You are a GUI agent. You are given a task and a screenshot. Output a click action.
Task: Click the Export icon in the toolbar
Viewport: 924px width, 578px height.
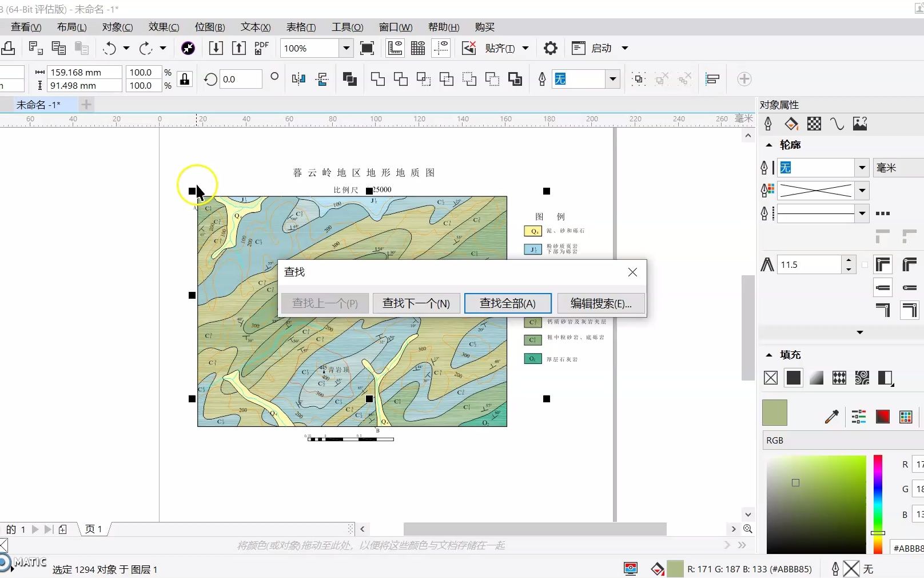(x=238, y=48)
